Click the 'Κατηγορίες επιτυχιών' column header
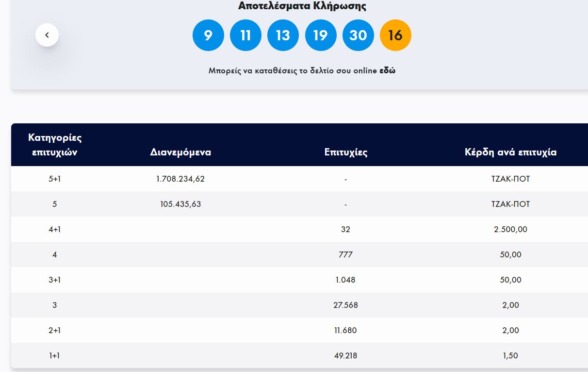Viewport: 588px width, 372px height. (x=55, y=145)
